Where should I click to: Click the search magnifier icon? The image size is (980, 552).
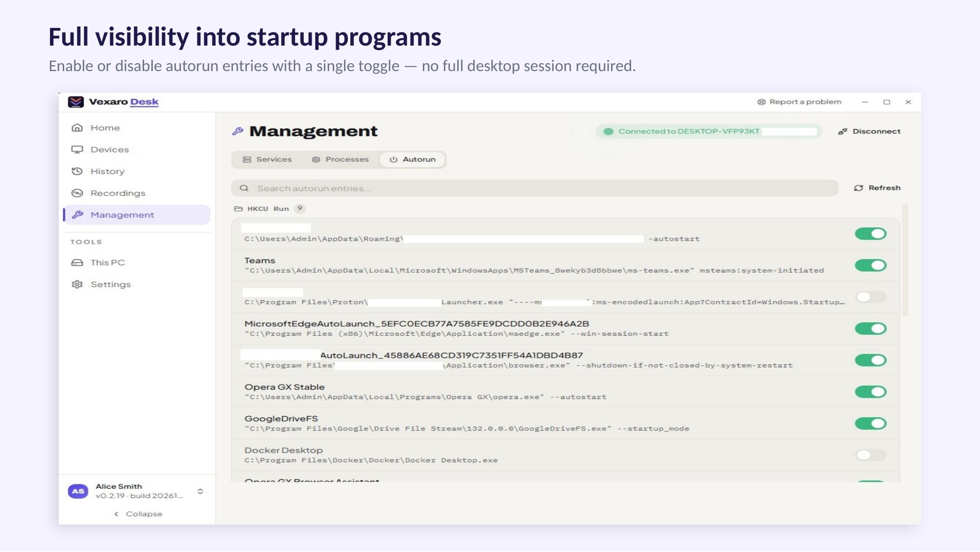[x=244, y=188]
